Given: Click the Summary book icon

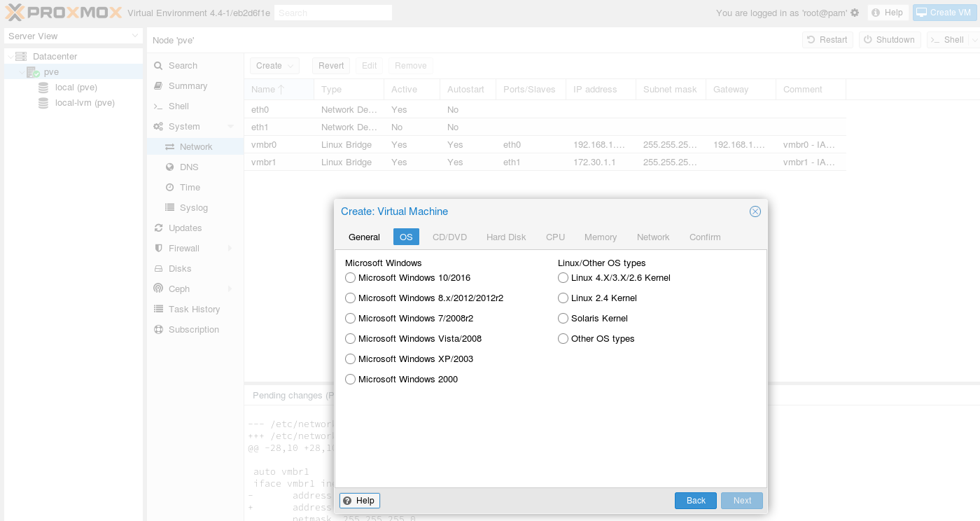Looking at the screenshot, I should (158, 86).
